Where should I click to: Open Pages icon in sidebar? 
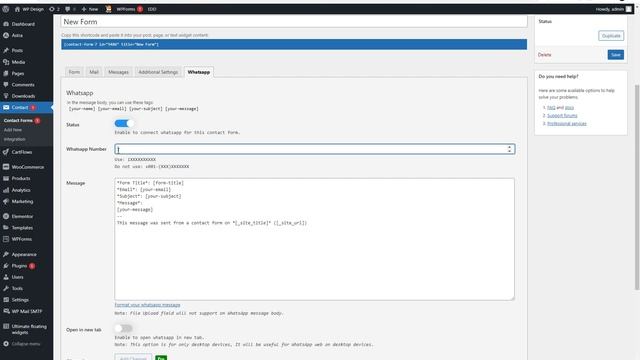tap(6, 73)
